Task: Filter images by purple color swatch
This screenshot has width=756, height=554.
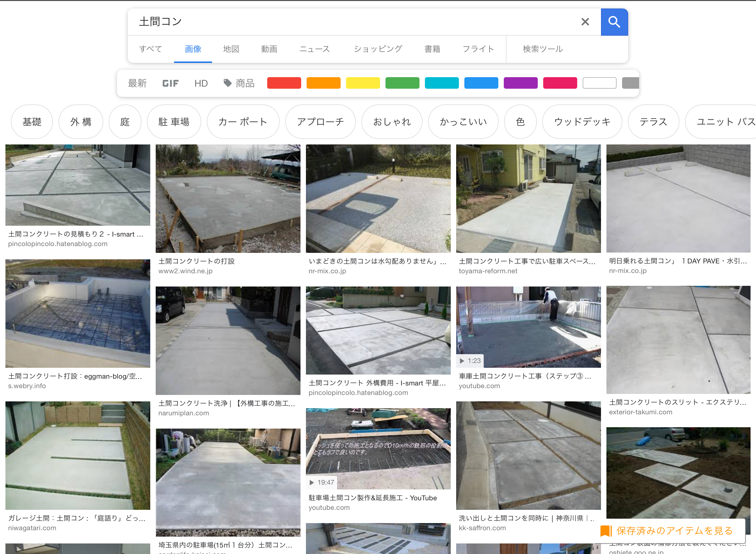Action: tap(521, 83)
